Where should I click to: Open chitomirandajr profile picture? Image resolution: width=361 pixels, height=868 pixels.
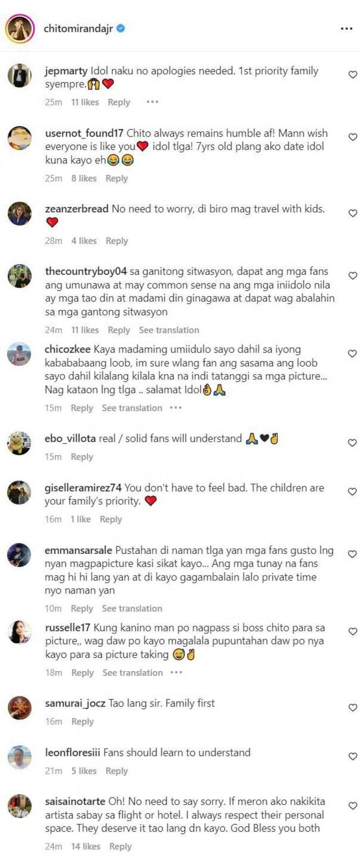[x=20, y=29]
